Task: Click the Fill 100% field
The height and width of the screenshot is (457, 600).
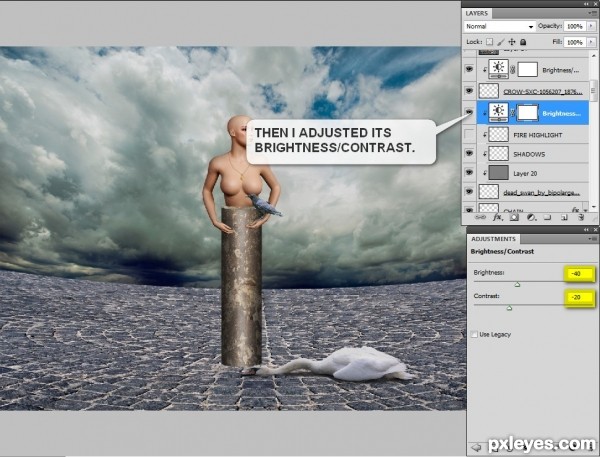Action: click(575, 42)
